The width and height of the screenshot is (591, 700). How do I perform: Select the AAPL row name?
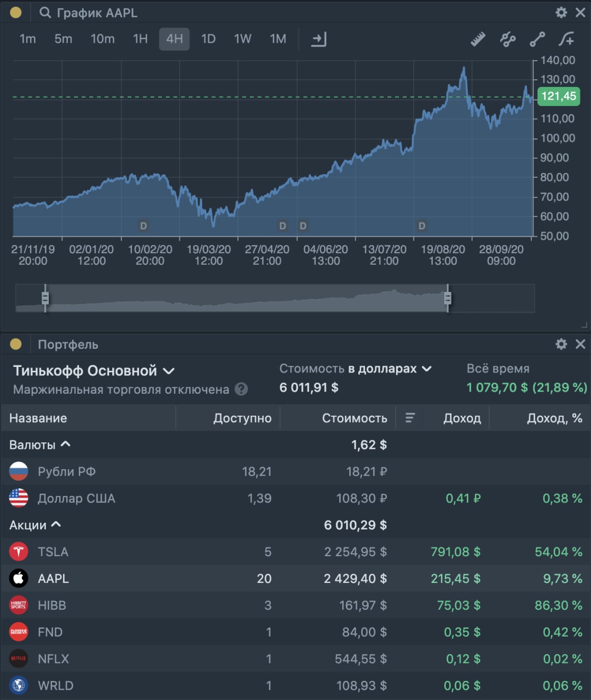53,579
